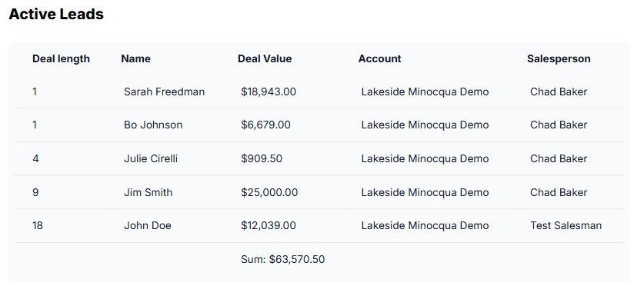Open the Bo Johnson lead
This screenshot has height=286, width=644.
(153, 125)
